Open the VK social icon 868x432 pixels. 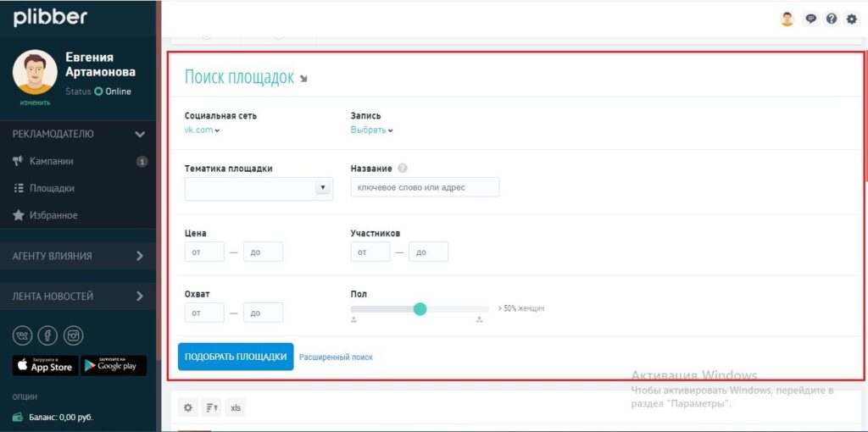coord(23,335)
